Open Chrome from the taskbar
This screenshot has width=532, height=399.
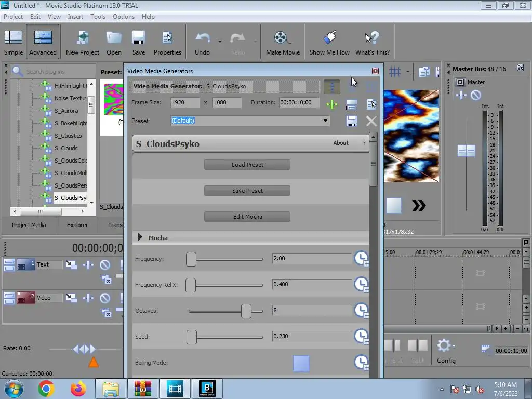pos(46,389)
